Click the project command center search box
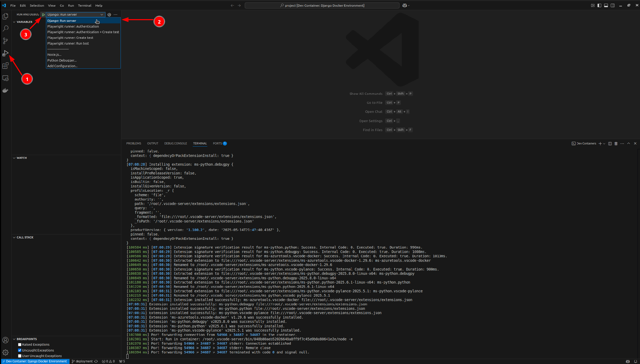The height and width of the screenshot is (364, 640). click(322, 6)
